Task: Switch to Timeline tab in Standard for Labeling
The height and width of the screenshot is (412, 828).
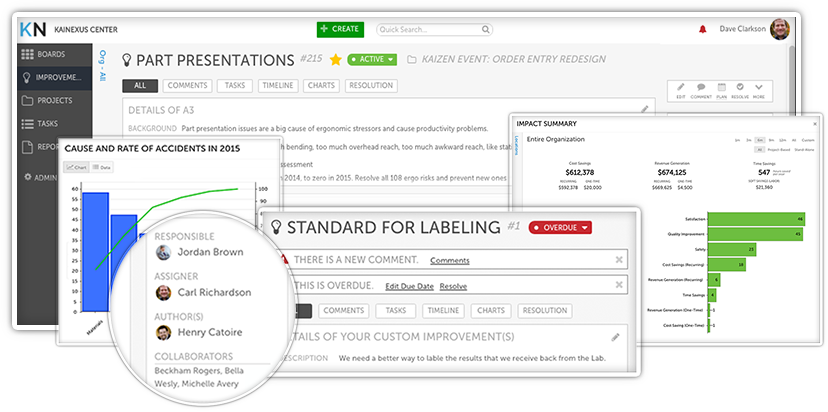Action: [444, 311]
